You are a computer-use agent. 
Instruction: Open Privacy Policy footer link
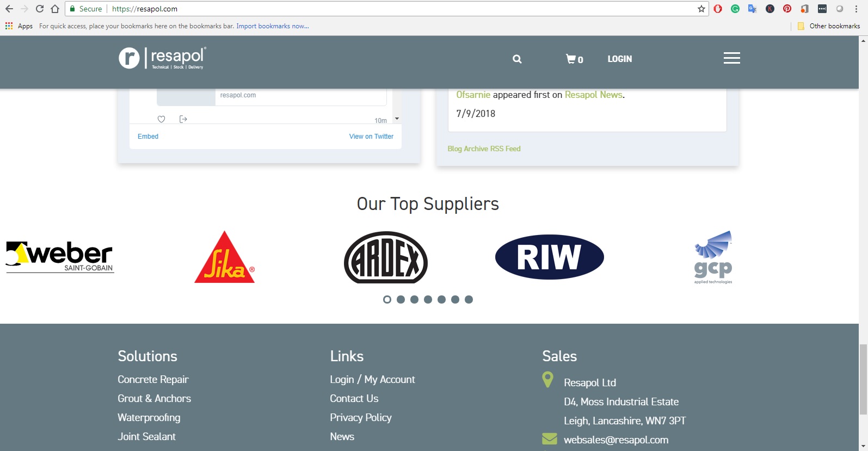pyautogui.click(x=361, y=417)
